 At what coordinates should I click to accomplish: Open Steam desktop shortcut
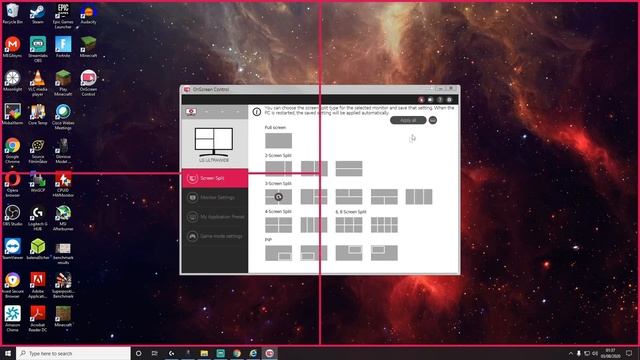[38, 14]
